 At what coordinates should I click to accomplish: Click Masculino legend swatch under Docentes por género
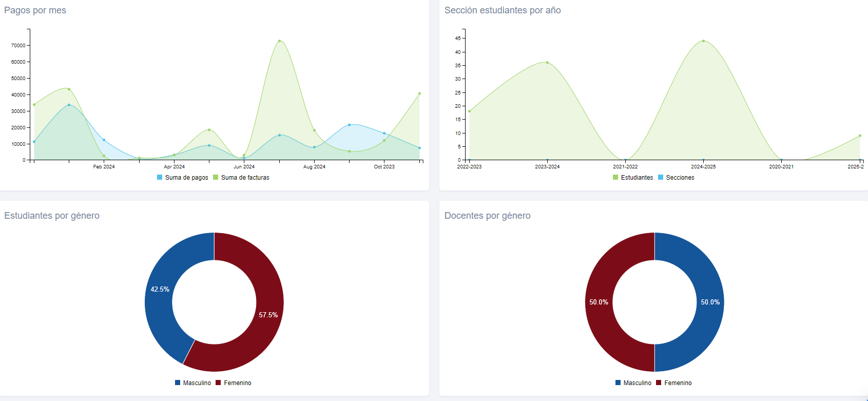click(618, 383)
